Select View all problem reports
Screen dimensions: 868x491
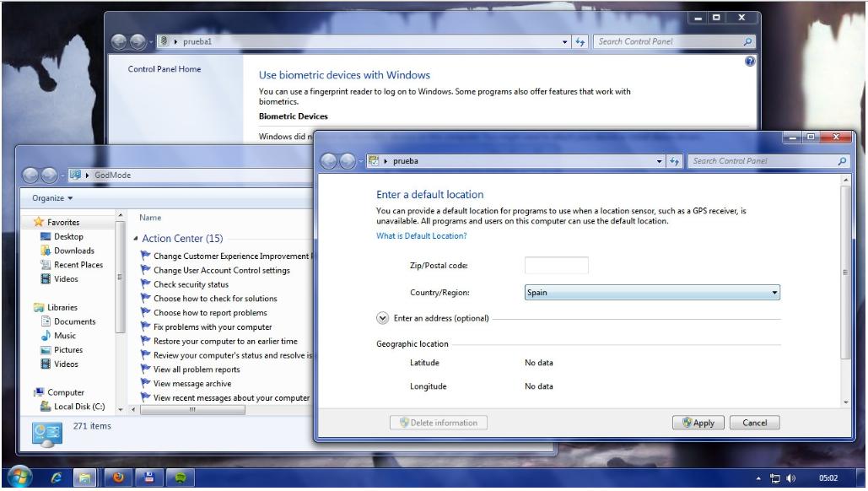pyautogui.click(x=197, y=370)
